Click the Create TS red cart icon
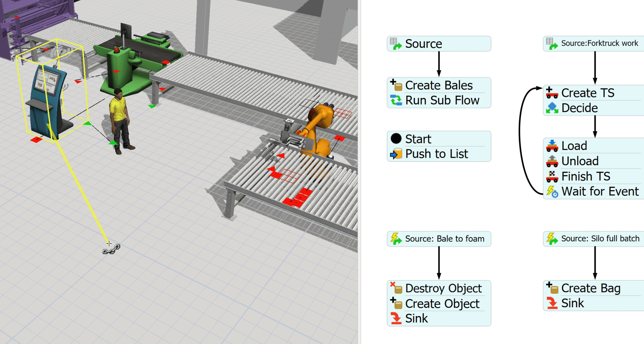644x344 pixels. click(x=552, y=93)
